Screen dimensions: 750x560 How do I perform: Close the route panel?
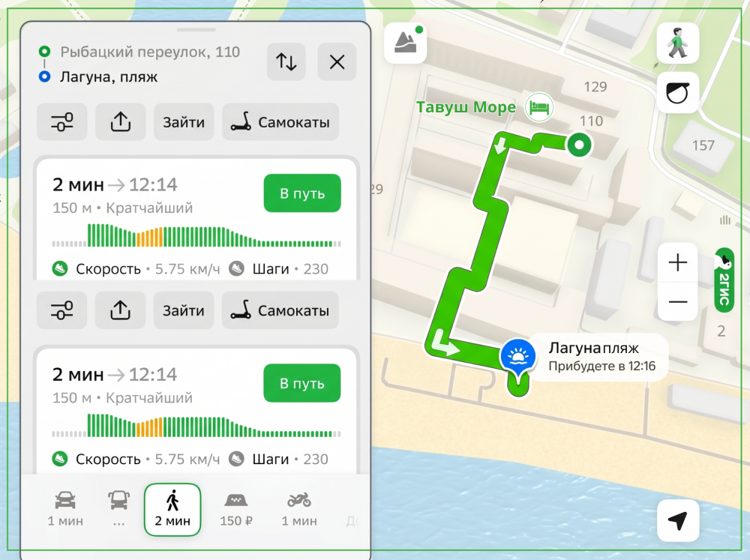pyautogui.click(x=337, y=61)
